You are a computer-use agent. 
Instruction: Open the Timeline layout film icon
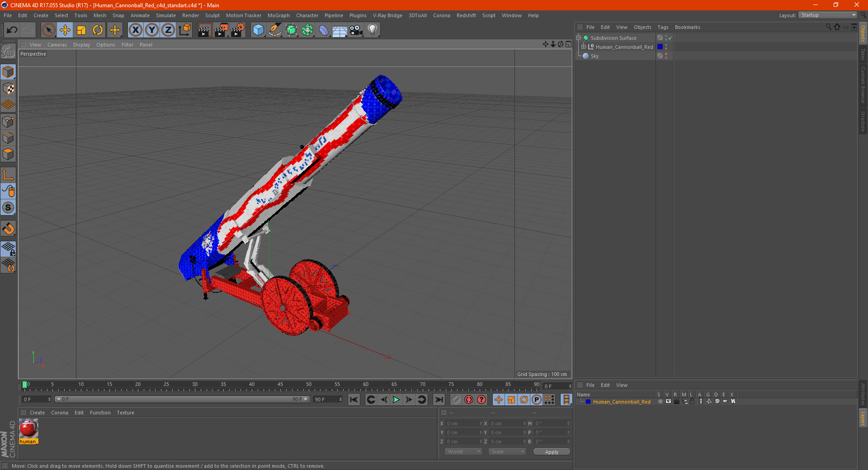pos(566,399)
